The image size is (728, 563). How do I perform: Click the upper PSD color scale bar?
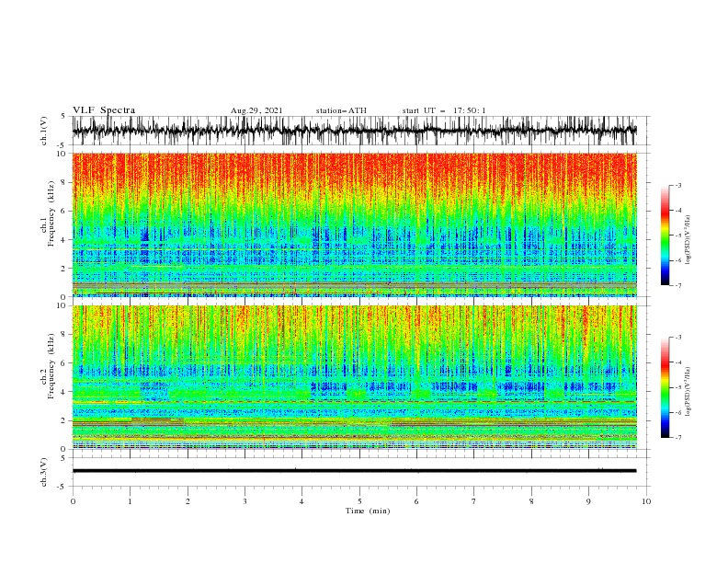[665, 236]
